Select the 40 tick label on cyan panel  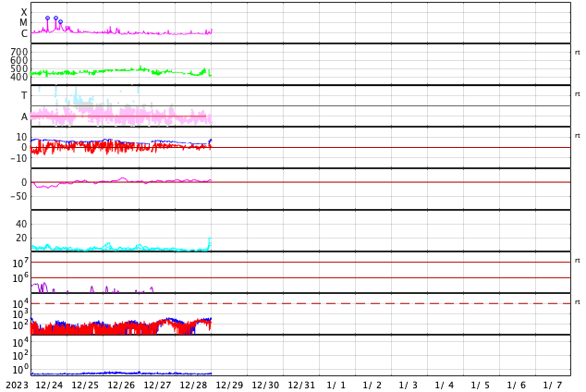(21, 225)
